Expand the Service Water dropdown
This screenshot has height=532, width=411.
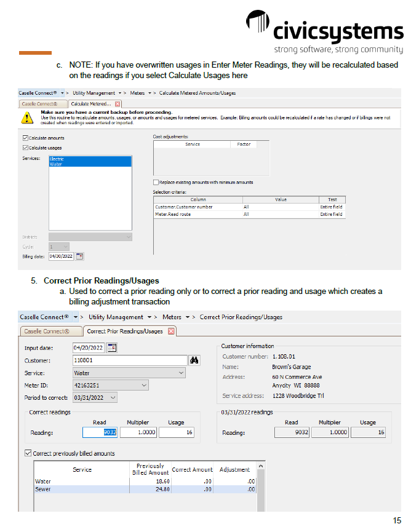(x=182, y=373)
